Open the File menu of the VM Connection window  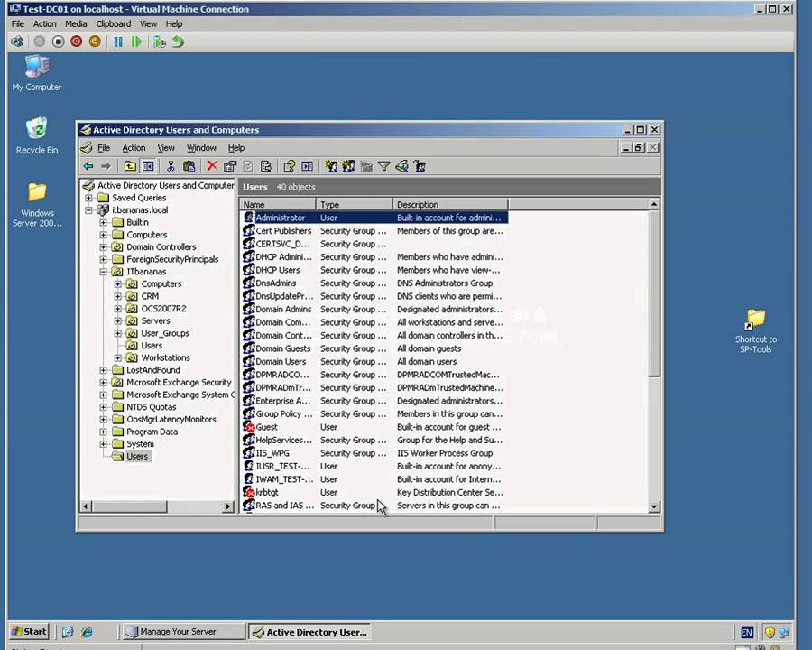[x=18, y=23]
